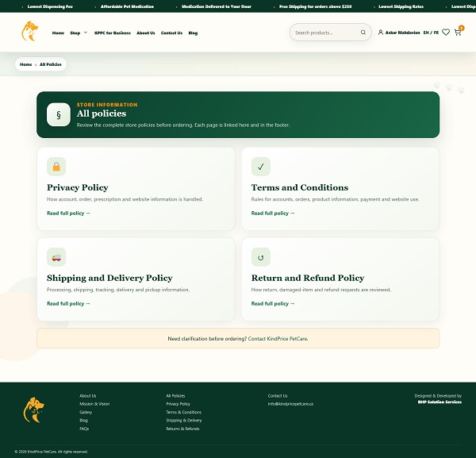Screen dimensions: 476x458
Task: Click the section sign icon in All policies banner
Action: point(59,114)
